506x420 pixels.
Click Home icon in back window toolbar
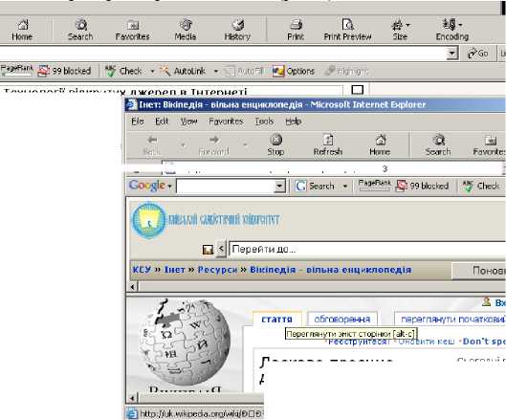click(x=22, y=30)
